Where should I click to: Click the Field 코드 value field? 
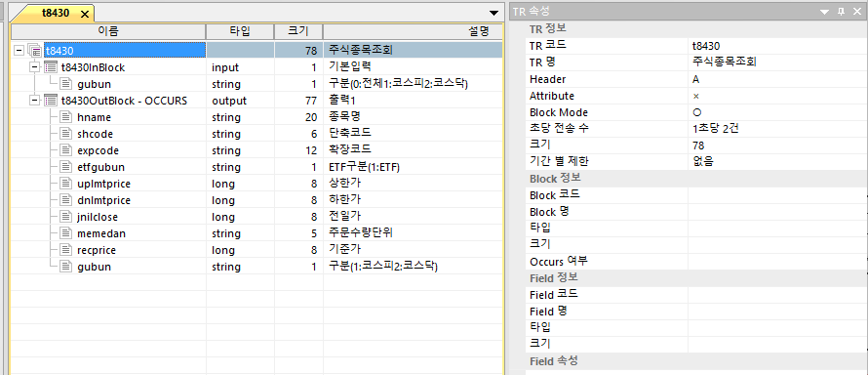tap(776, 295)
